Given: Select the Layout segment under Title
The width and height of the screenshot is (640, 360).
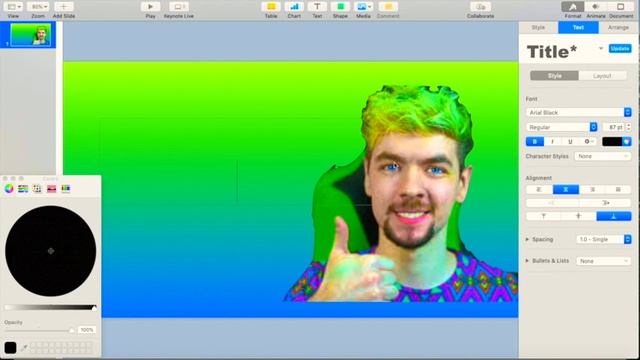Looking at the screenshot, I should pyautogui.click(x=602, y=76).
